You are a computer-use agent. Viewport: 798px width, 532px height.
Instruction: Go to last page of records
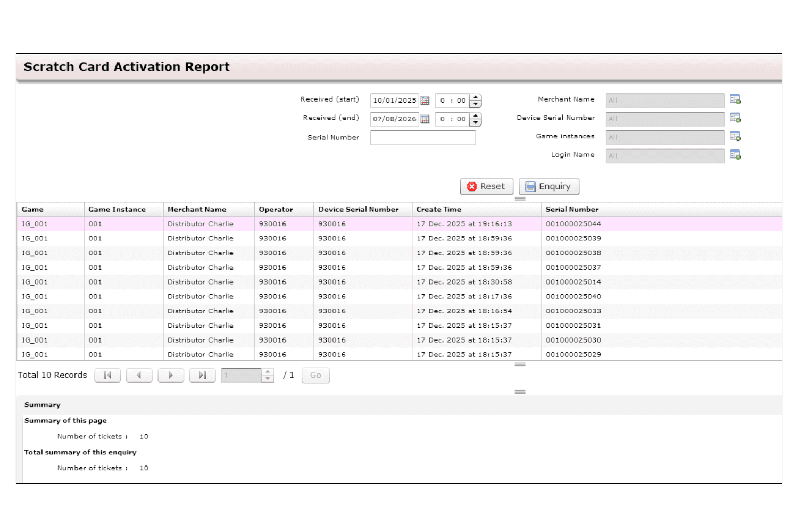pyautogui.click(x=203, y=375)
